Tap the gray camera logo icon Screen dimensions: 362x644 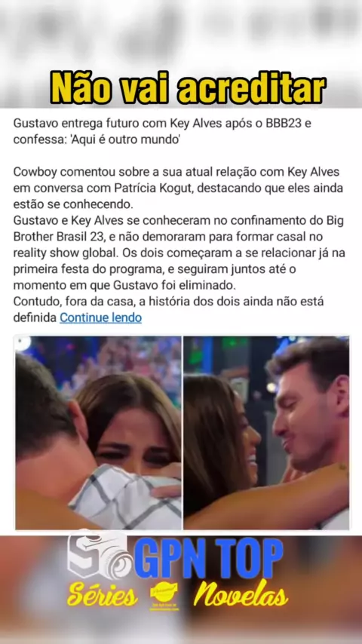(100, 554)
